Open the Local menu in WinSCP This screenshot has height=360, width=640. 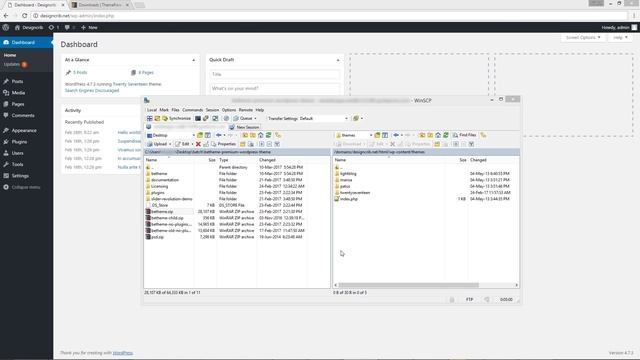tap(151, 110)
